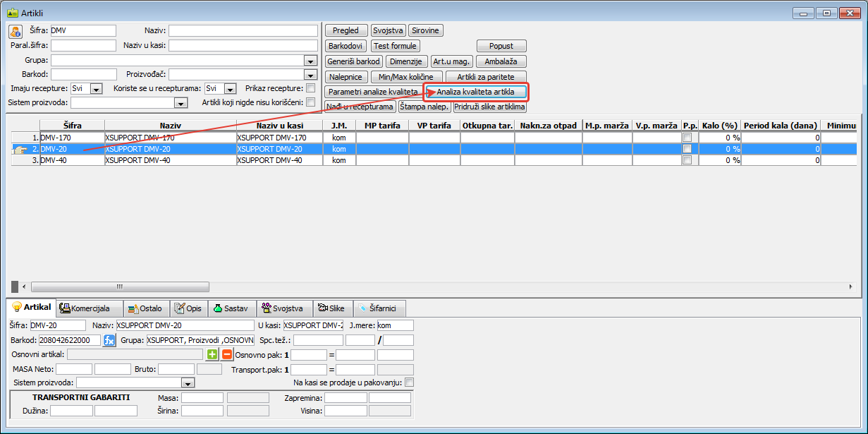Open the Proizvođač dropdown list

point(310,75)
